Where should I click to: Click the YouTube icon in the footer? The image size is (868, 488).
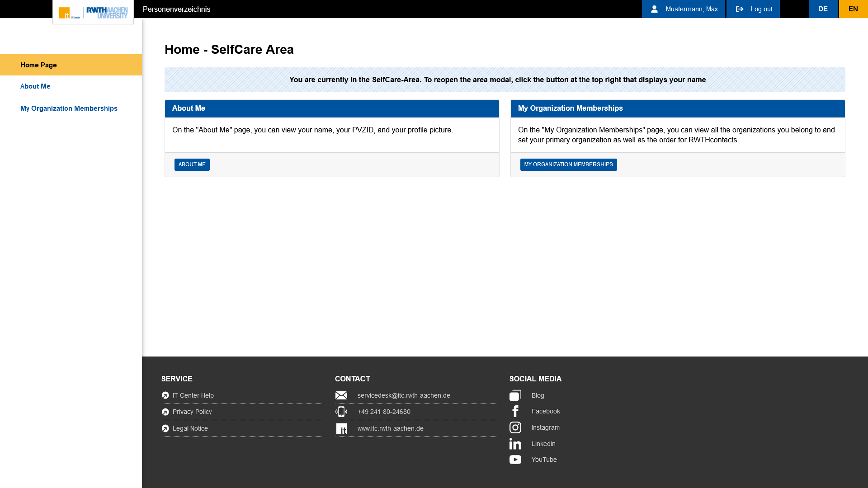pyautogui.click(x=515, y=460)
